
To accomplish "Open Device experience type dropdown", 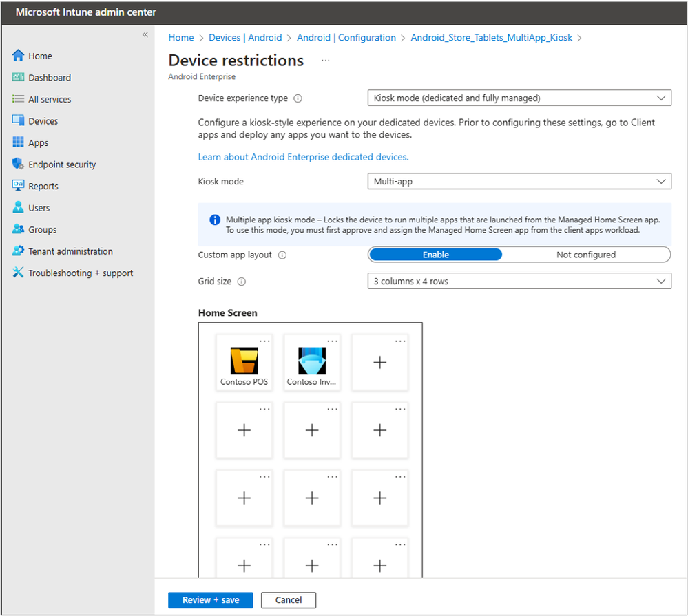I will tap(519, 98).
